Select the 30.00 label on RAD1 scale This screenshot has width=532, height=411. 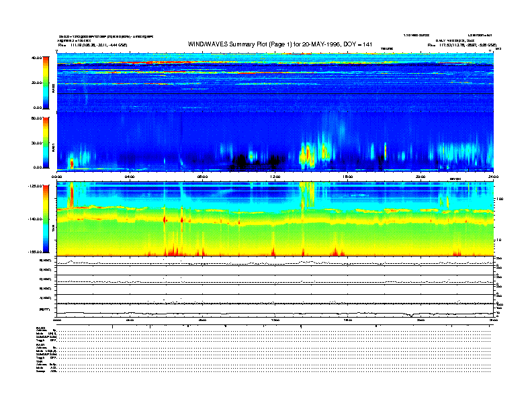(36, 143)
